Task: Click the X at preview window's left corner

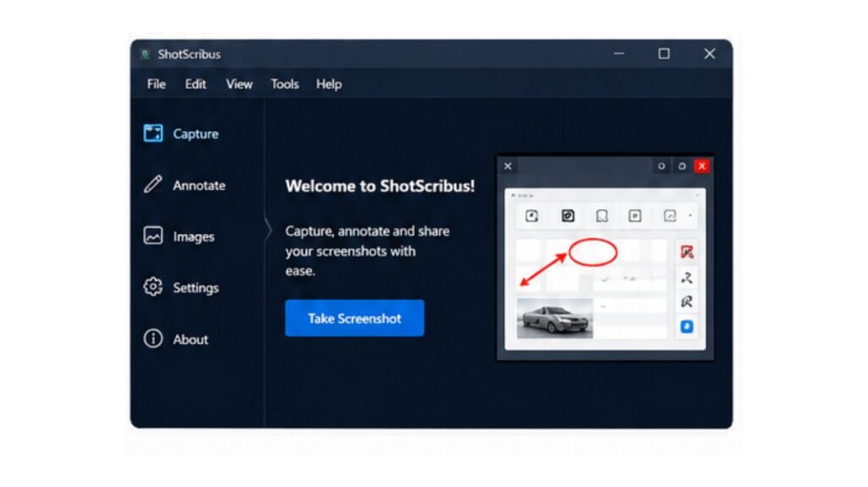Action: [508, 166]
